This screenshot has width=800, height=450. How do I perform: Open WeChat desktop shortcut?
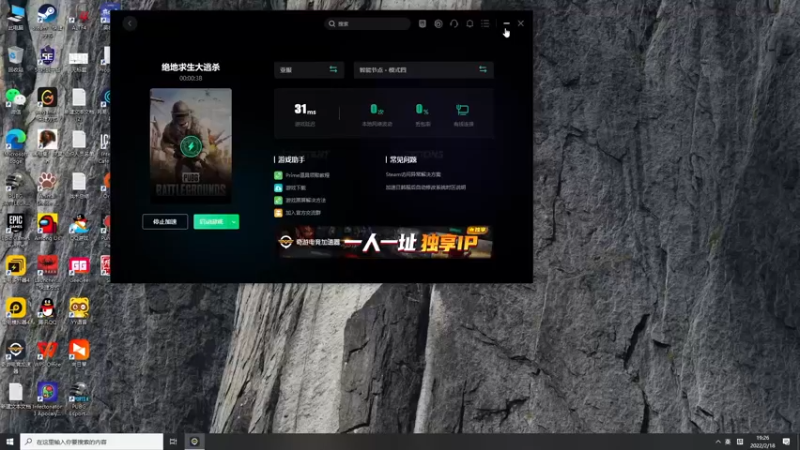click(x=15, y=101)
